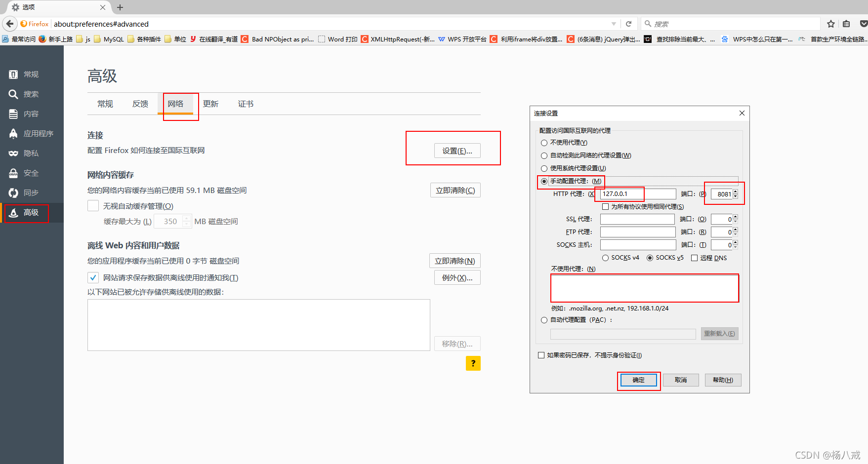Select the SOCKS v4 radio button
This screenshot has height=464, width=868.
click(x=605, y=257)
